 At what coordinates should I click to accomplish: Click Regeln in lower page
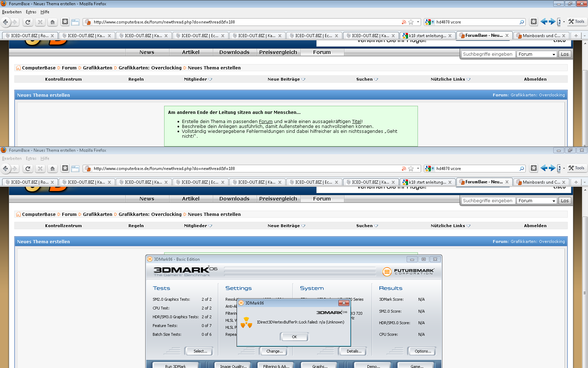coord(136,226)
